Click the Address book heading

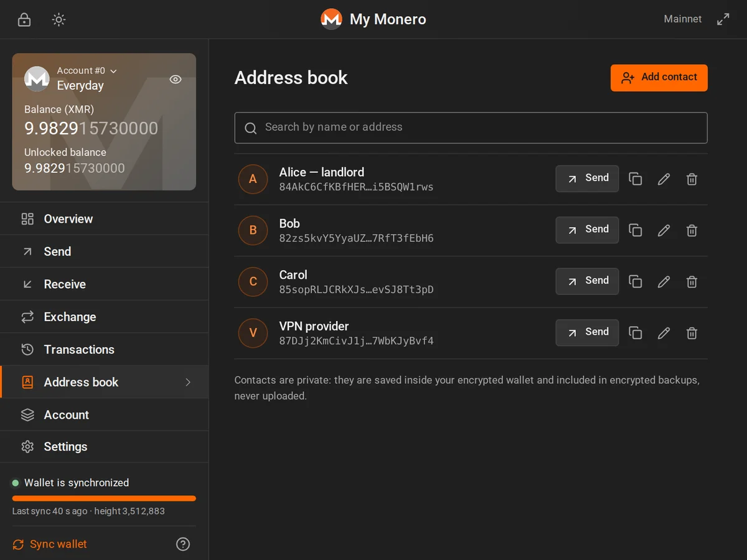coord(291,78)
